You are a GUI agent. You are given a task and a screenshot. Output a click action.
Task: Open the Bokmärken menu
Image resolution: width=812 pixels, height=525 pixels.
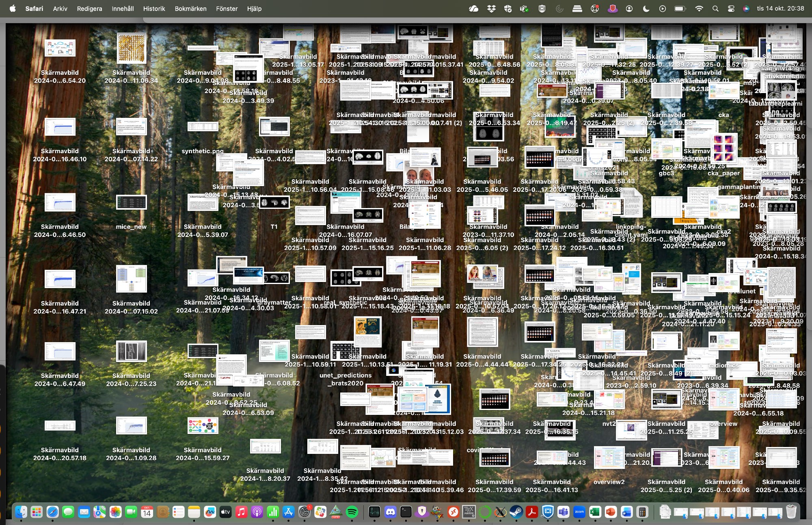pos(190,9)
